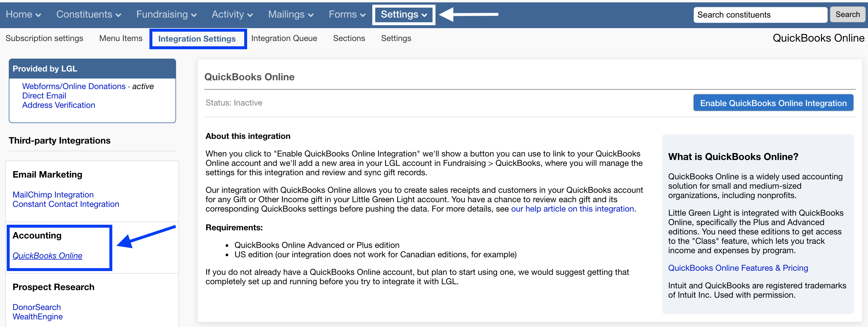Open the MailChimp Integration page
The image size is (868, 327).
coord(53,194)
